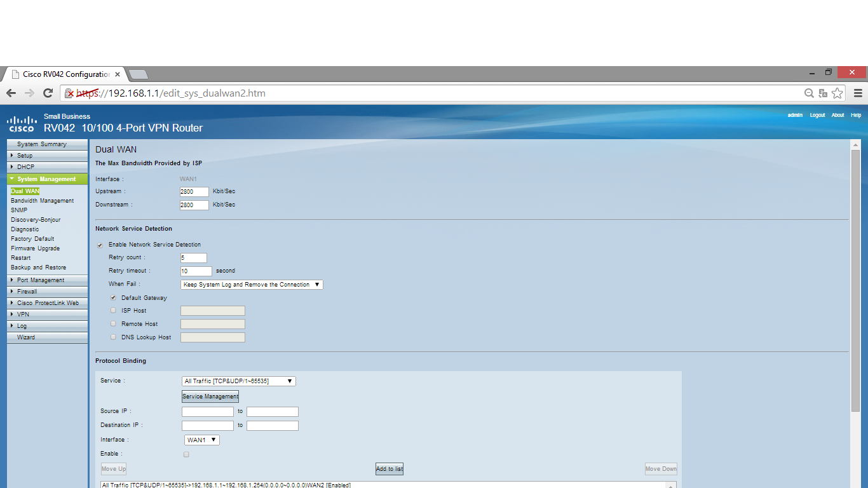Open Backup and Restore
Screen dimensions: 868x488
[x=38, y=268]
